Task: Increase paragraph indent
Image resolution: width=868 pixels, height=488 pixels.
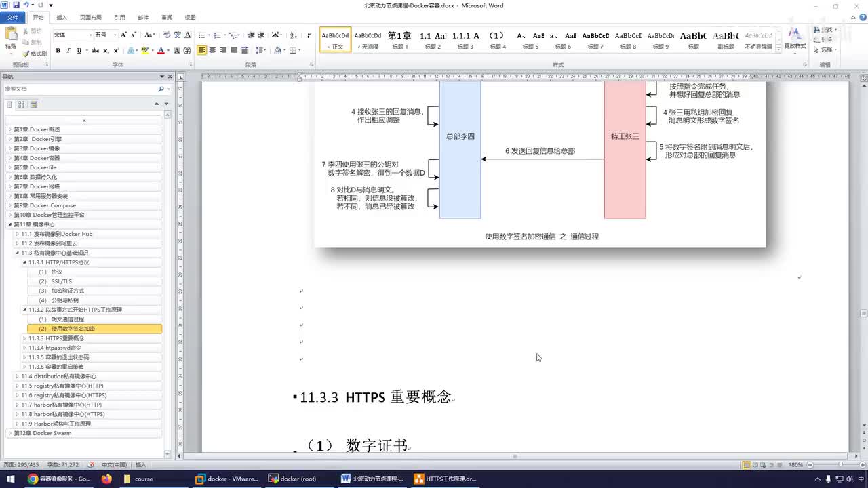Action: tap(261, 35)
